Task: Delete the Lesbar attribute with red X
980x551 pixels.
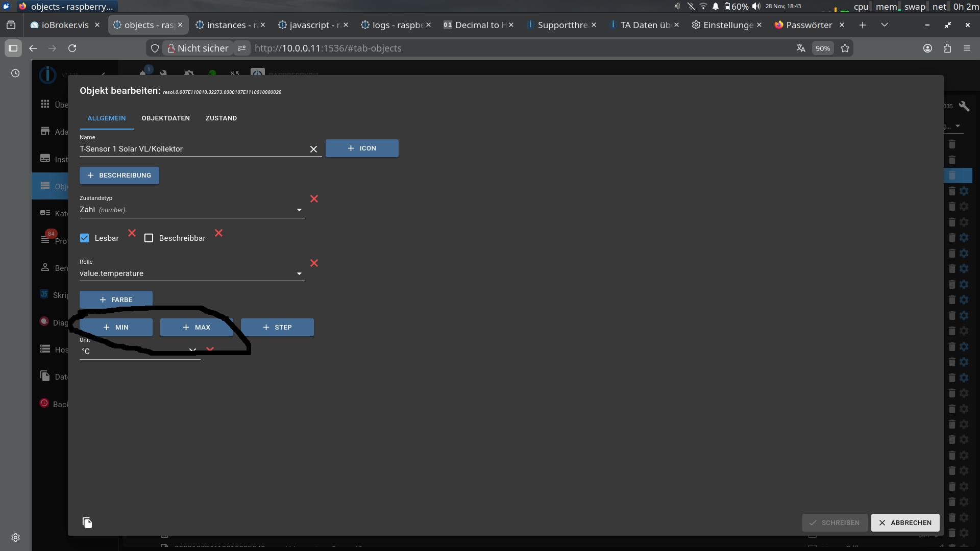Action: pos(132,233)
